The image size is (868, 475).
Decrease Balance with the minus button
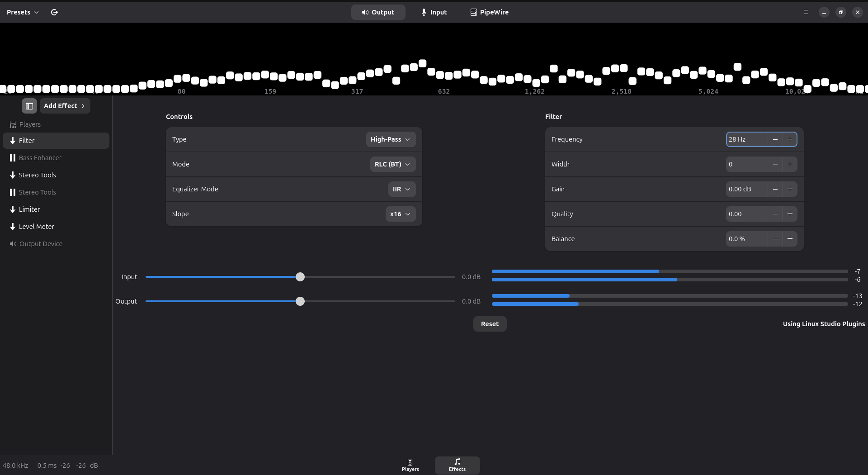tap(775, 239)
